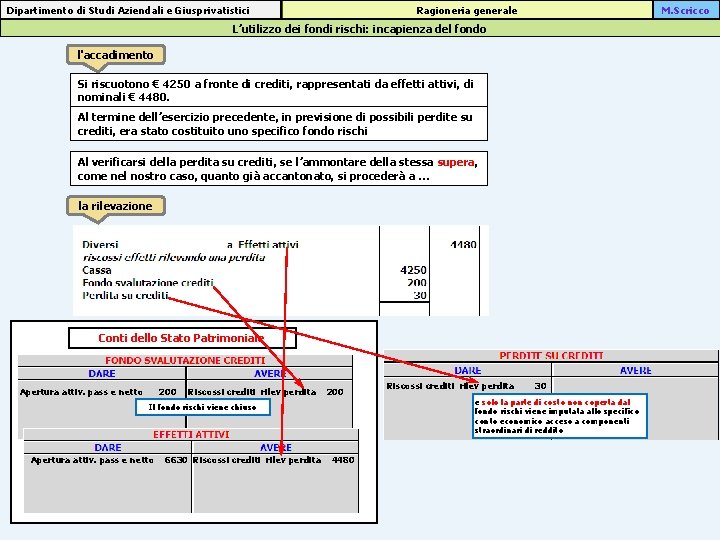
Task: Click the text box 'Si riscuotono € 4250'
Action: (279, 90)
